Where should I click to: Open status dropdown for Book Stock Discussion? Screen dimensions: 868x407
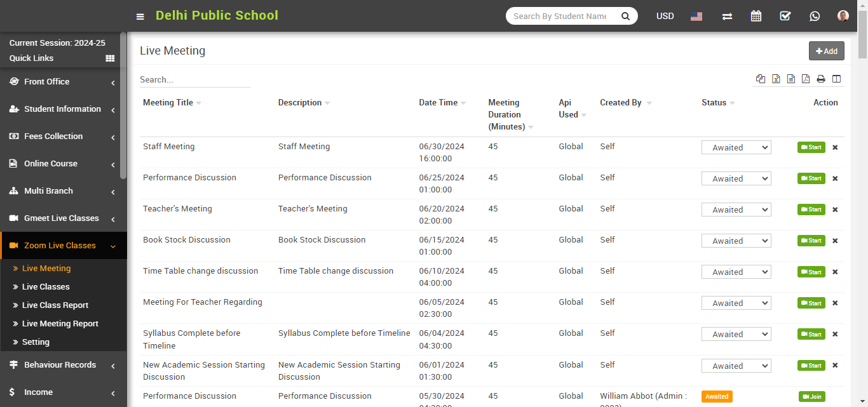click(x=736, y=241)
